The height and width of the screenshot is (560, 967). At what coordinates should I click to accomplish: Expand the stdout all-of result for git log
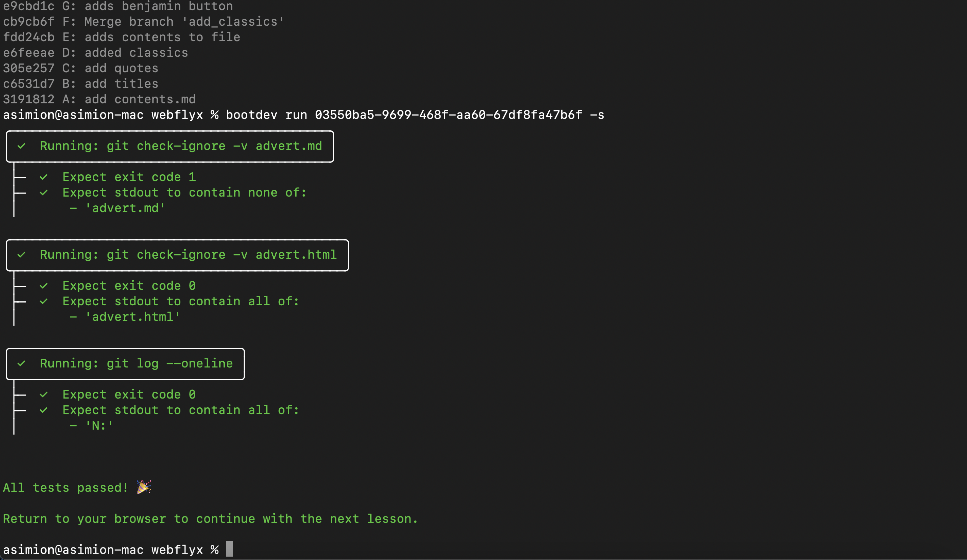[x=180, y=409]
